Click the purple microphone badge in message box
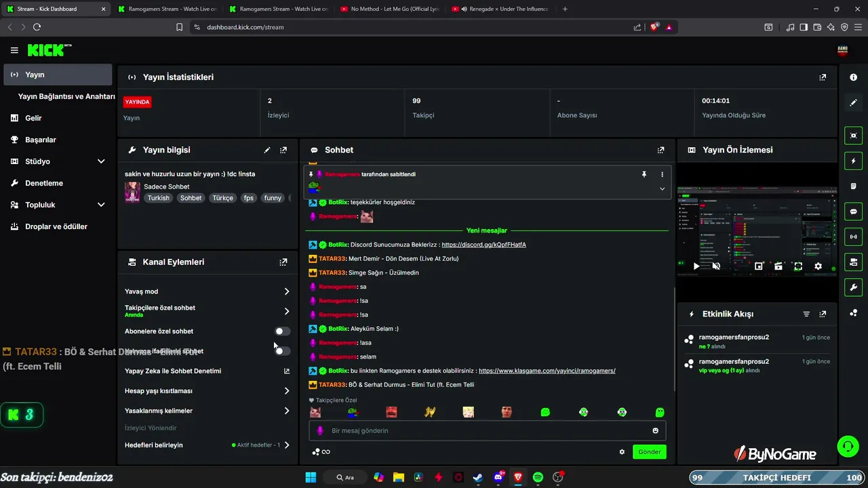The image size is (868, 488). [x=320, y=430]
